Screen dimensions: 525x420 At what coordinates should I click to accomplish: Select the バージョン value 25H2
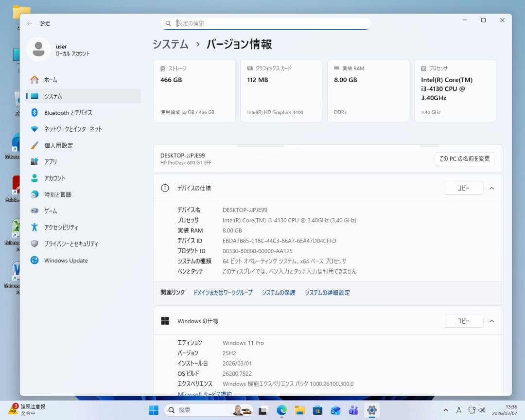(229, 353)
